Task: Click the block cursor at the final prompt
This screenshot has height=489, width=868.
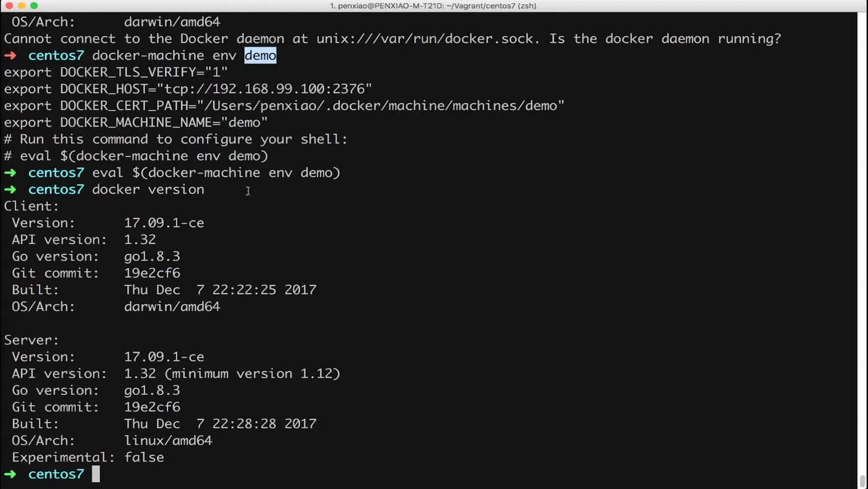Action: click(x=96, y=474)
